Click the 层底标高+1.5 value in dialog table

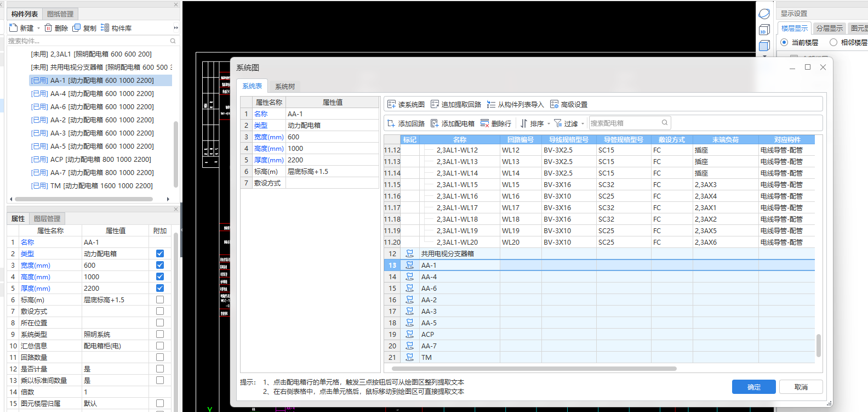[332, 172]
